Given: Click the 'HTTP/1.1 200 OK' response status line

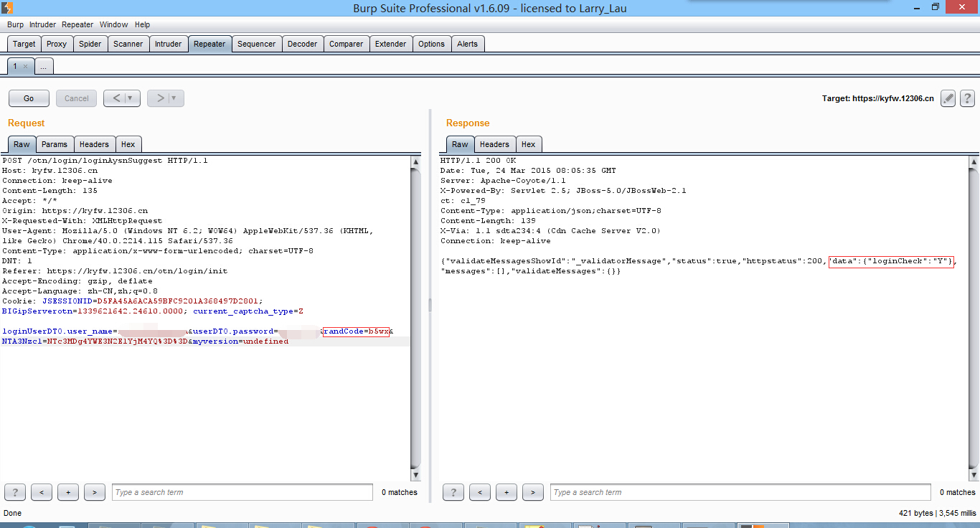Looking at the screenshot, I should pos(478,161).
